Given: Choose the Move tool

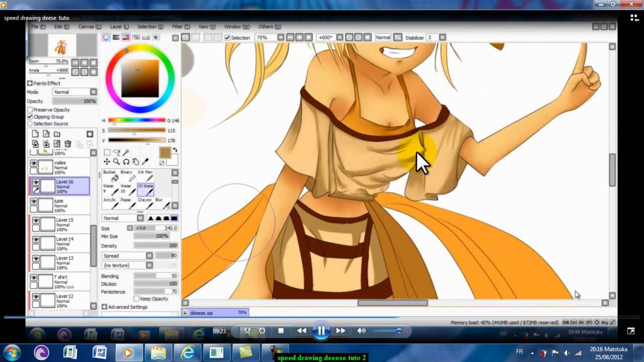Looking at the screenshot, I should coord(107,161).
